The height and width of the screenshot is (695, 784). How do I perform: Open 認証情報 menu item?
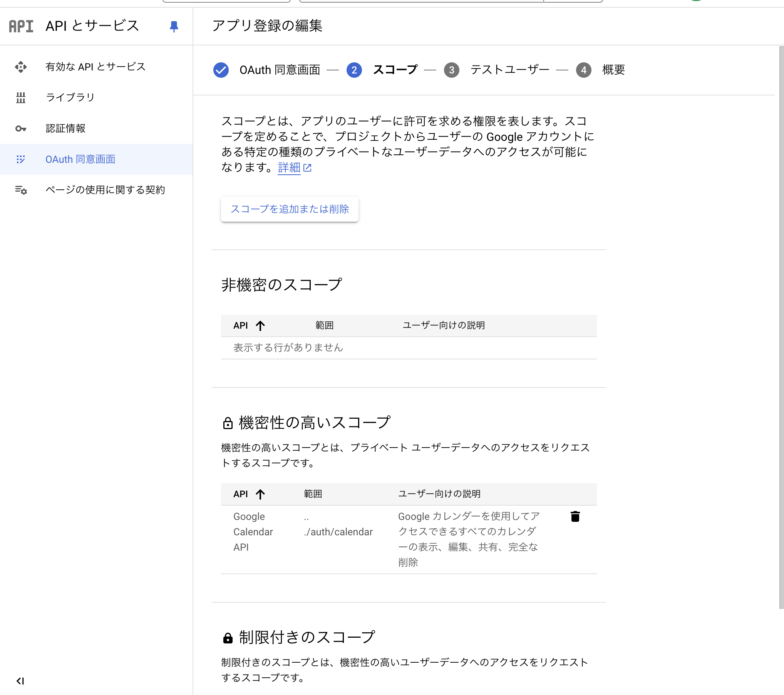click(96, 129)
